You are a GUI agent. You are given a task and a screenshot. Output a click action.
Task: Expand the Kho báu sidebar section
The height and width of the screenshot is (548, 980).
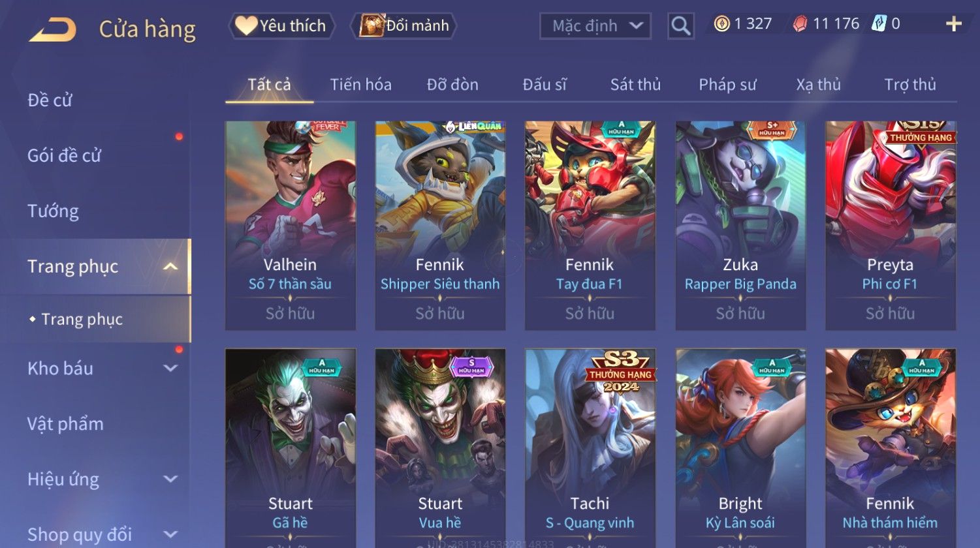point(170,368)
